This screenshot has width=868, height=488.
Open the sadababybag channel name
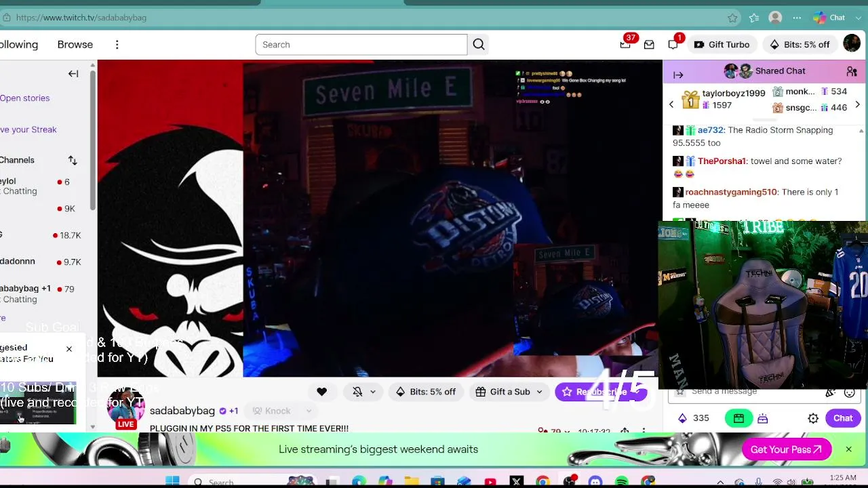tap(182, 411)
